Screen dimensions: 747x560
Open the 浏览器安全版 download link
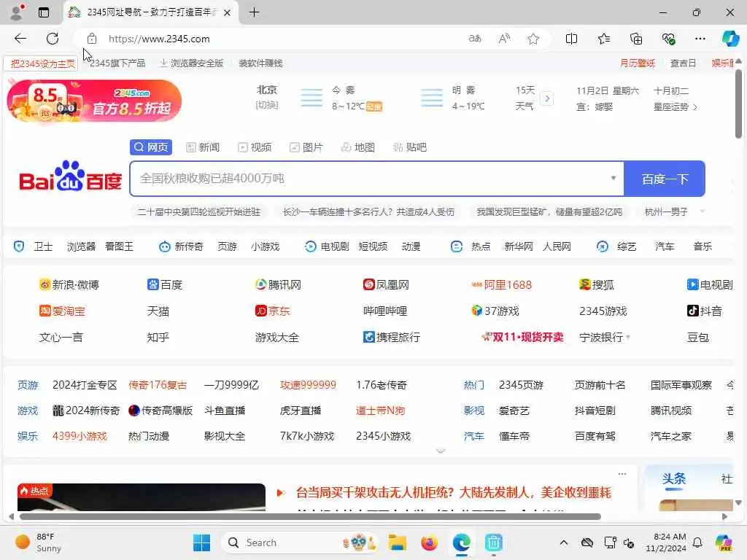click(192, 63)
